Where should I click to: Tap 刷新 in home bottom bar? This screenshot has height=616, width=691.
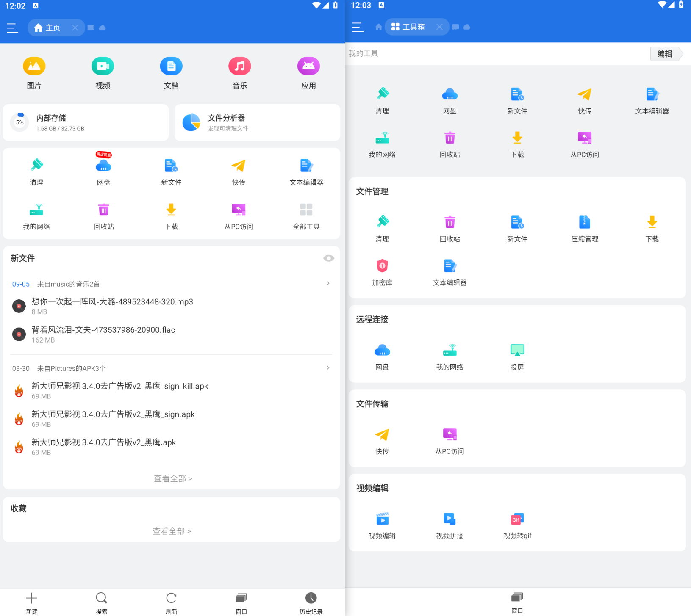pos(171,603)
